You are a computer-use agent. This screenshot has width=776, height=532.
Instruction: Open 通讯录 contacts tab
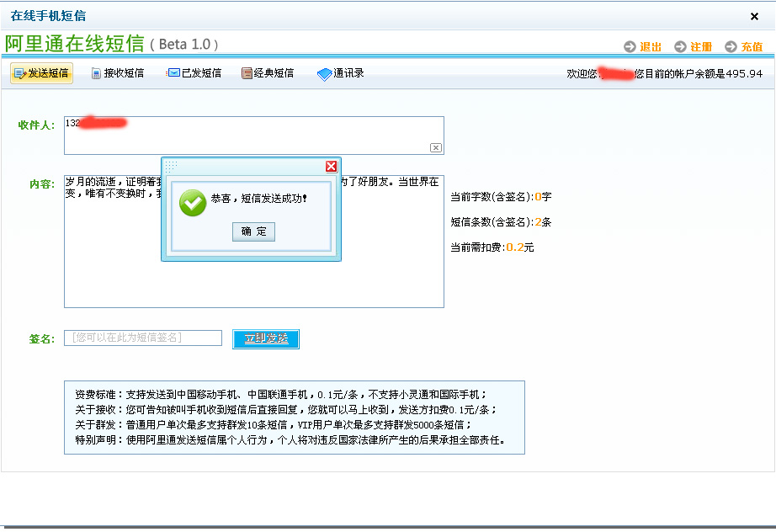click(341, 74)
